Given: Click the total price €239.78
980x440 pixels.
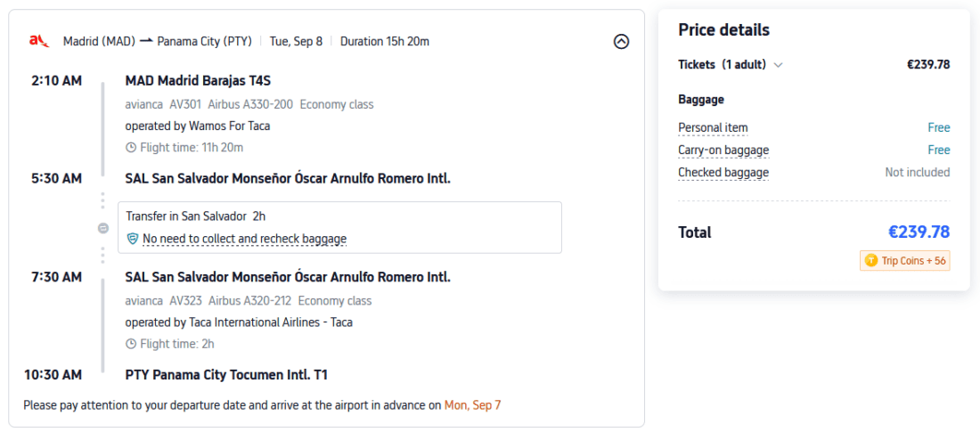Looking at the screenshot, I should click(x=919, y=232).
